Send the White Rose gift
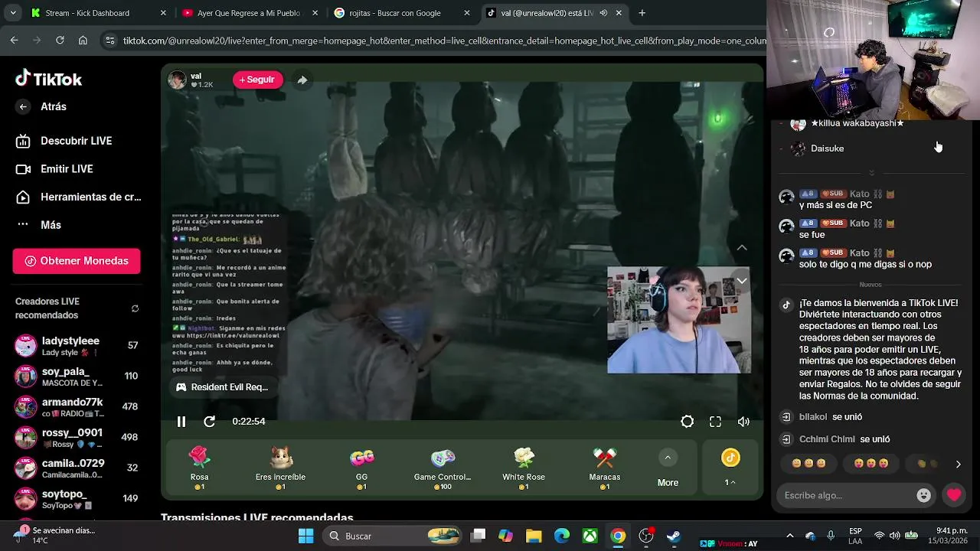The width and height of the screenshot is (980, 551). coord(524,468)
